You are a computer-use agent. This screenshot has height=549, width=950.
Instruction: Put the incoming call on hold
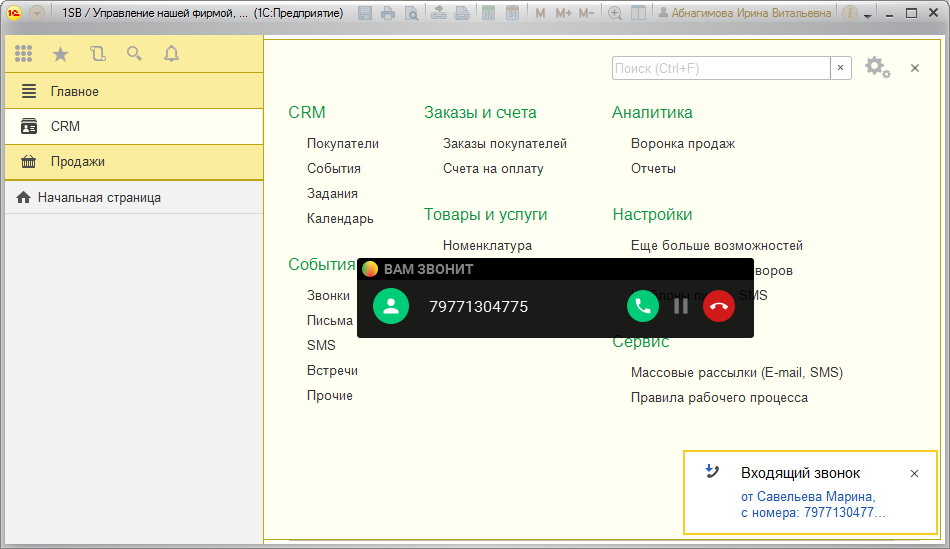pos(681,306)
